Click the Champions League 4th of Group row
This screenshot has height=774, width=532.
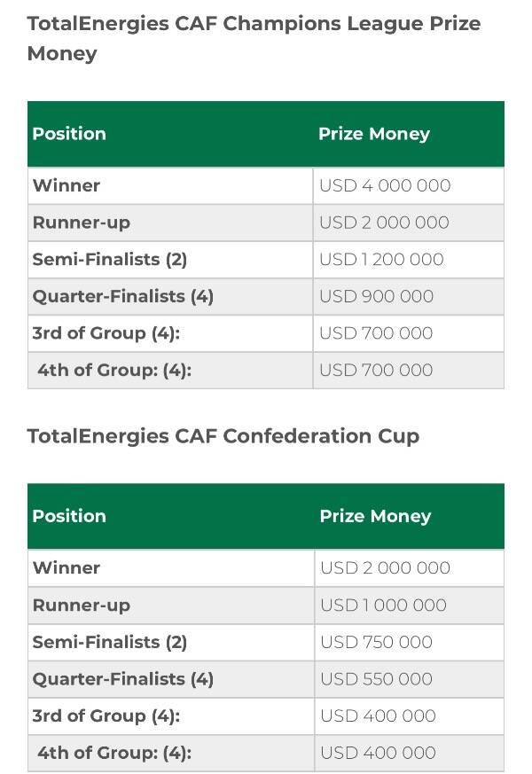pyautogui.click(x=265, y=371)
